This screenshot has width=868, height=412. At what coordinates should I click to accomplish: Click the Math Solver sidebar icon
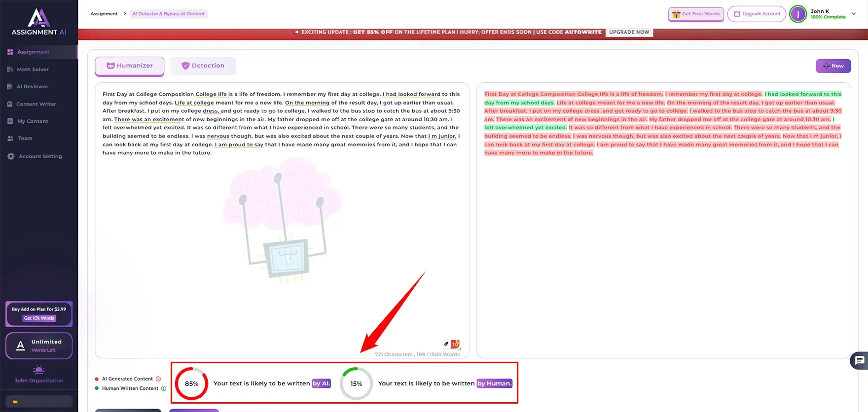tap(10, 69)
